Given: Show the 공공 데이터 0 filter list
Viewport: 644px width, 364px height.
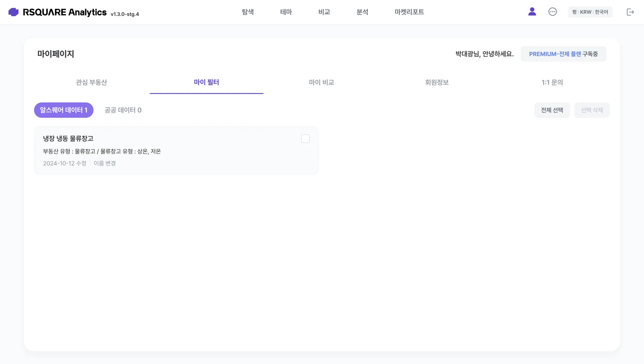Looking at the screenshot, I should [x=123, y=110].
